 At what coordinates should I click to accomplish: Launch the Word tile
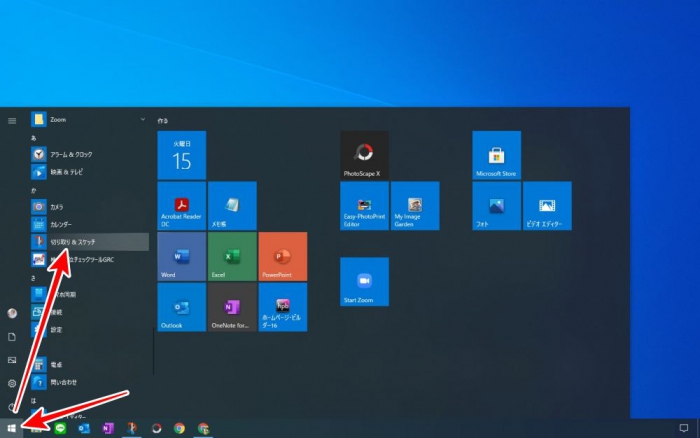(182, 256)
